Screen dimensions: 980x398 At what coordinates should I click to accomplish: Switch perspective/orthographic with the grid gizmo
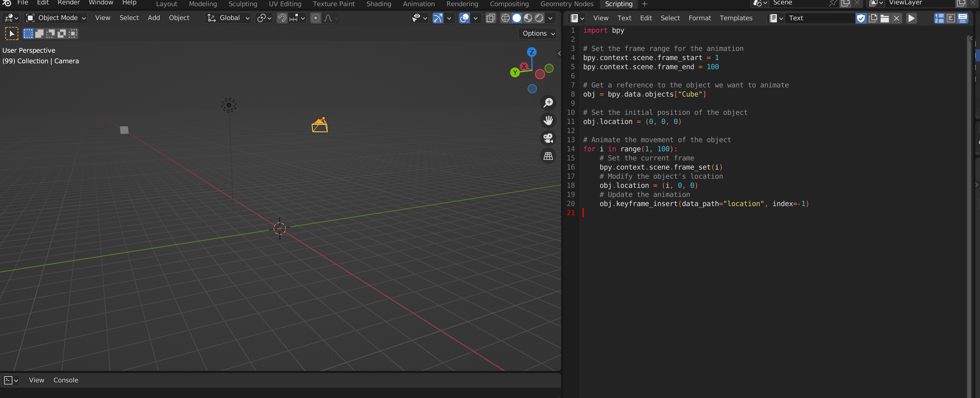click(x=548, y=156)
